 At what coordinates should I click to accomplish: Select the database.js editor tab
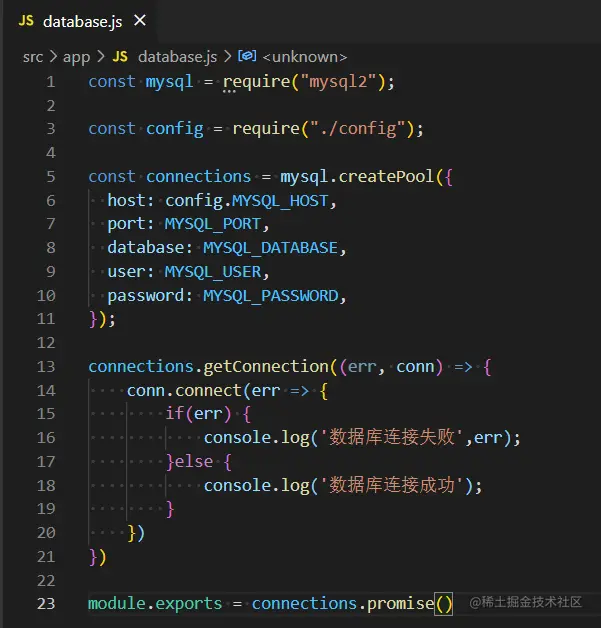(x=81, y=21)
